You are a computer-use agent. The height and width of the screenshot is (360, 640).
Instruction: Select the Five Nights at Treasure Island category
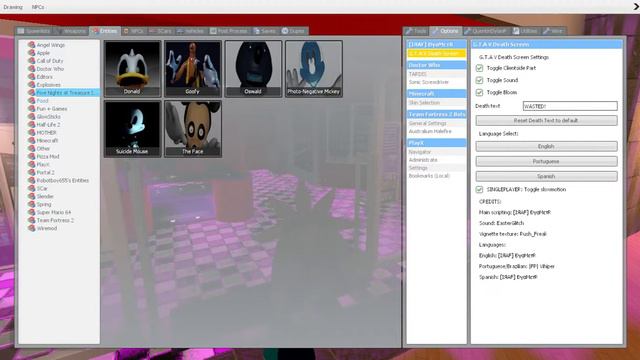tap(65, 93)
